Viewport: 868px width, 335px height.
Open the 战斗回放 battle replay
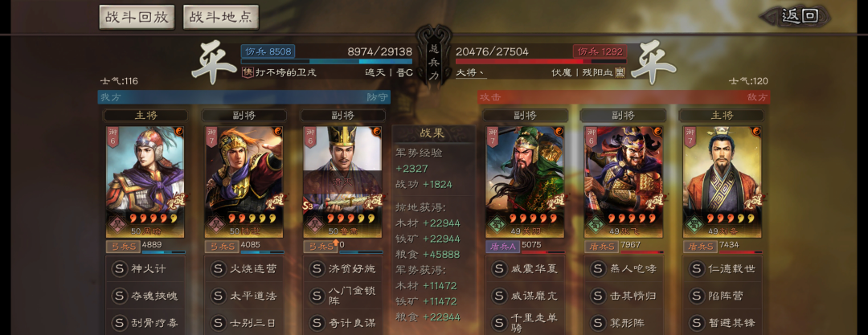[137, 17]
